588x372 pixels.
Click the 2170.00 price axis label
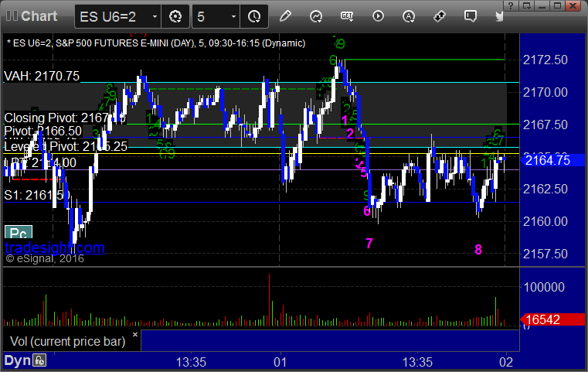pos(546,92)
